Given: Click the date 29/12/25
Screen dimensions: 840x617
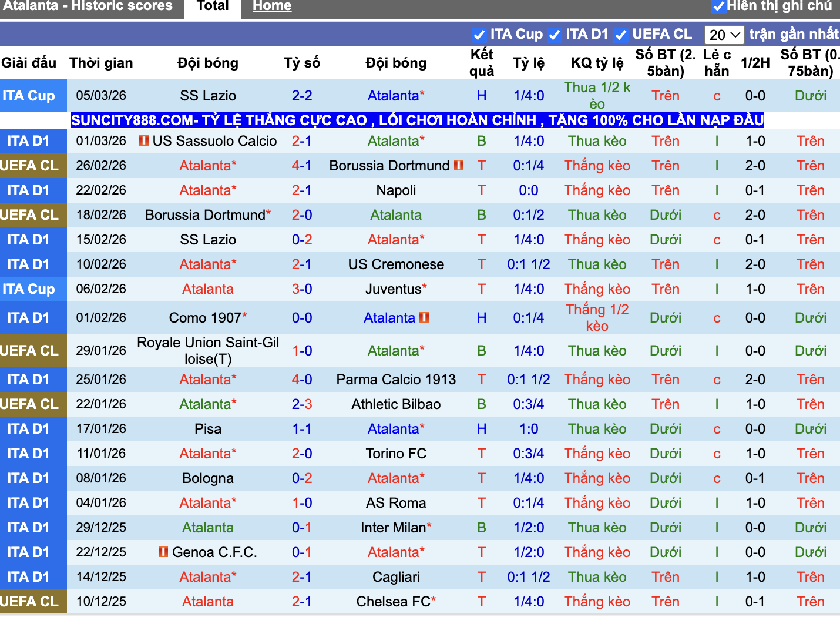Looking at the screenshot, I should click(101, 528).
